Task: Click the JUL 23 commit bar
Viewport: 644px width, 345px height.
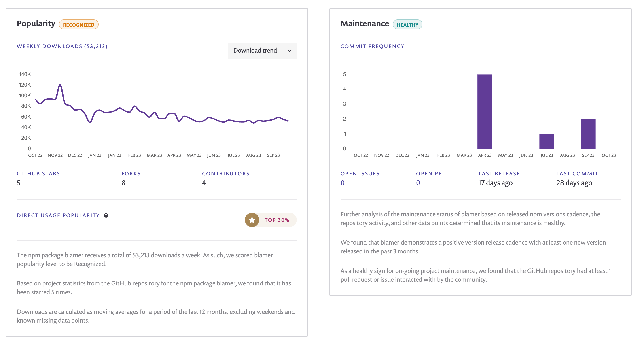Action: [547, 141]
